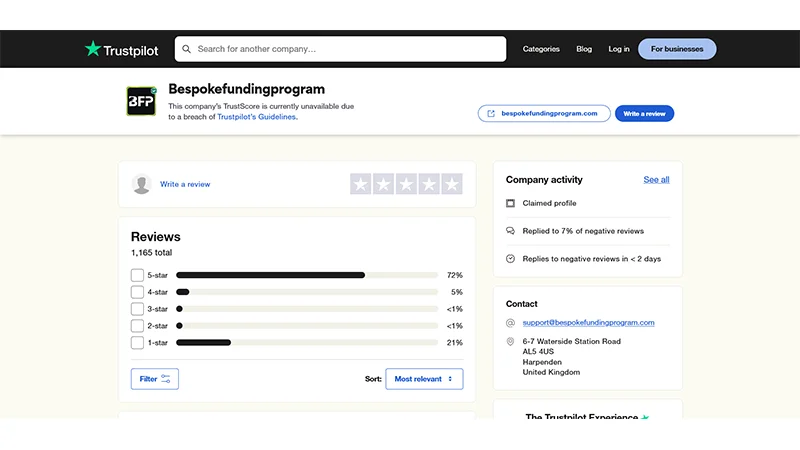
Task: Click the 'Claimed profile' text
Action: [549, 203]
